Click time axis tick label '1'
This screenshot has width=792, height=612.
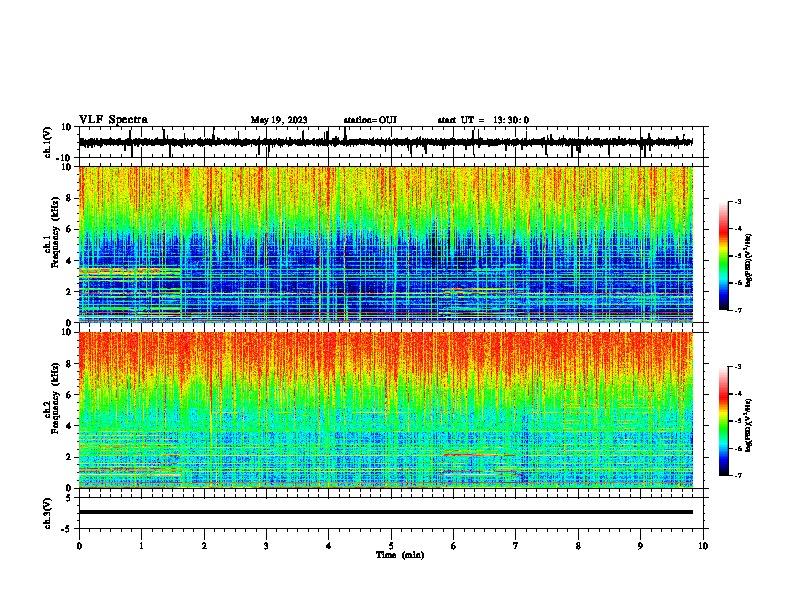[142, 546]
